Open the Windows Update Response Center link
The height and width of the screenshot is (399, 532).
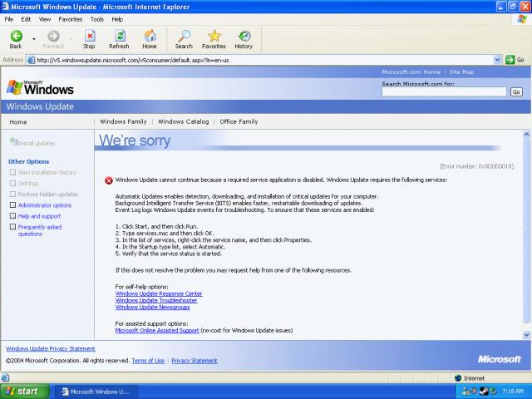pyautogui.click(x=159, y=293)
